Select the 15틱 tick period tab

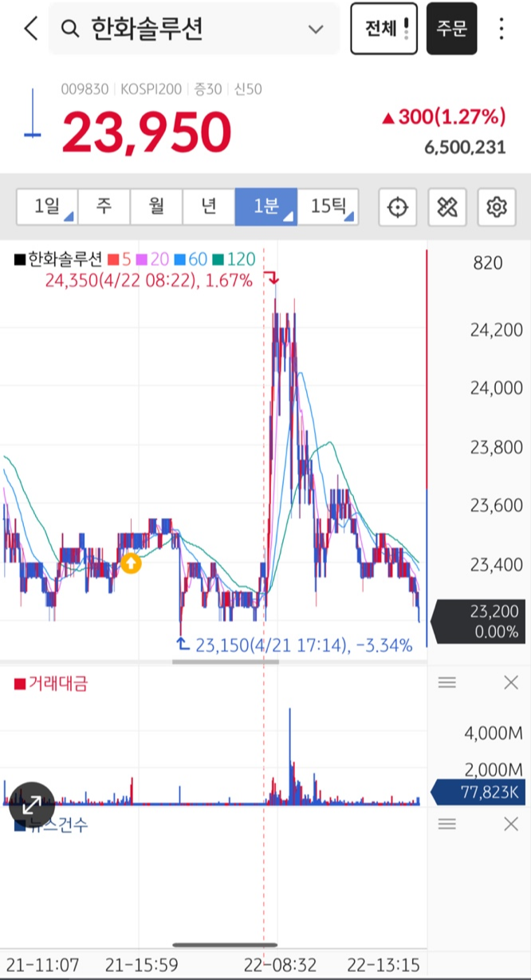click(x=328, y=207)
